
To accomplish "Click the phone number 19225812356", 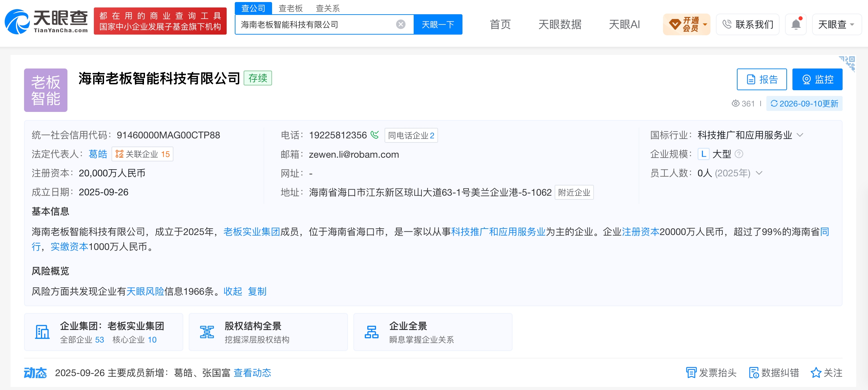I will [x=338, y=135].
